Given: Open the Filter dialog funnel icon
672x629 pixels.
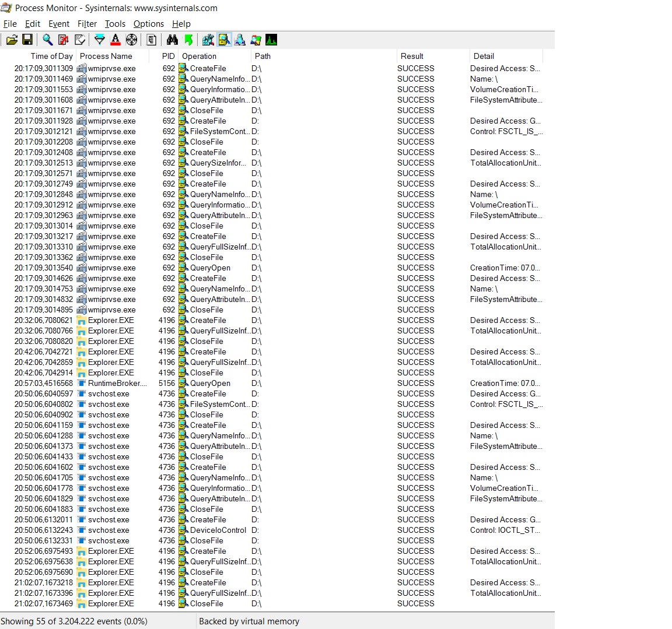Looking at the screenshot, I should click(x=99, y=40).
